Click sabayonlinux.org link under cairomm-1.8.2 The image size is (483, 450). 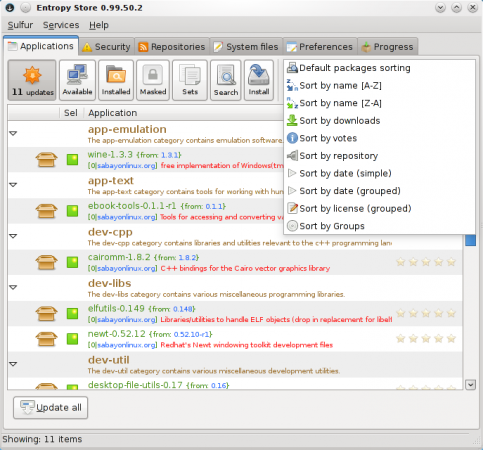(127, 268)
